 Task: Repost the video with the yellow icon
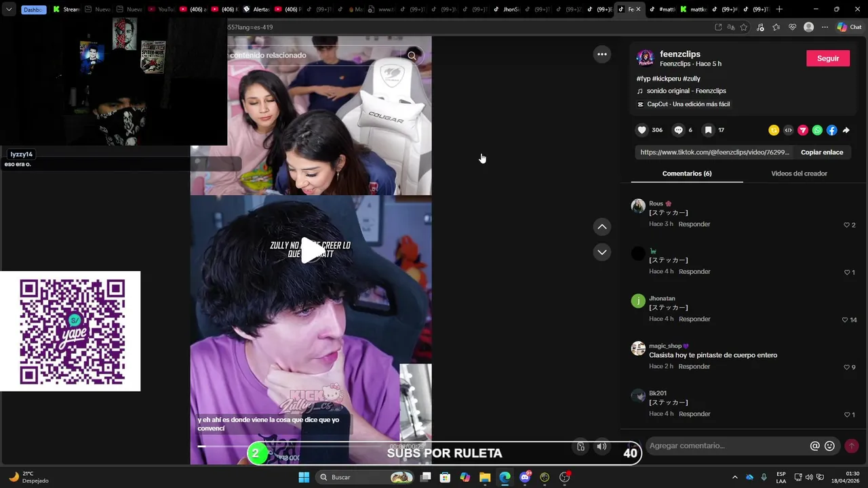coord(774,130)
